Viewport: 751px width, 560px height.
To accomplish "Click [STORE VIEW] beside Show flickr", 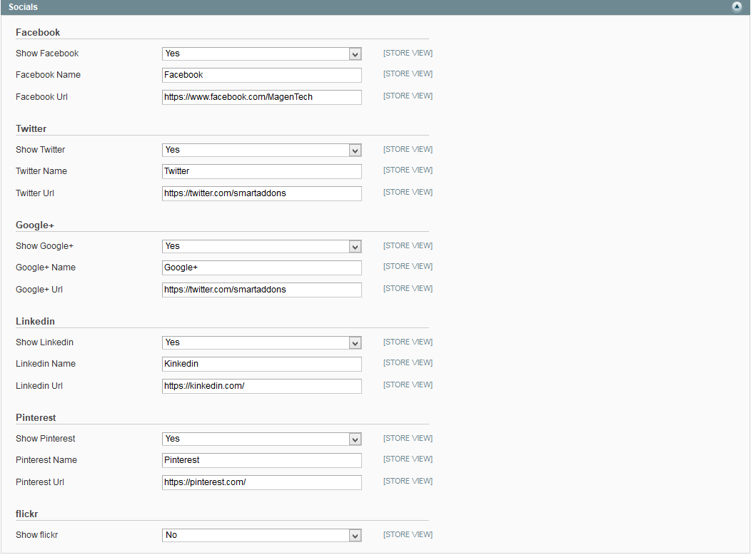I will [408, 534].
